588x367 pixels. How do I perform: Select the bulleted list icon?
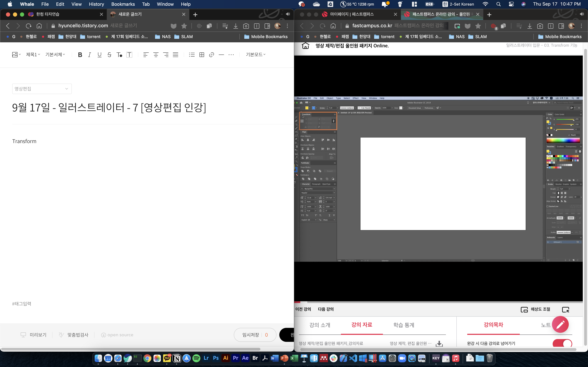click(192, 55)
